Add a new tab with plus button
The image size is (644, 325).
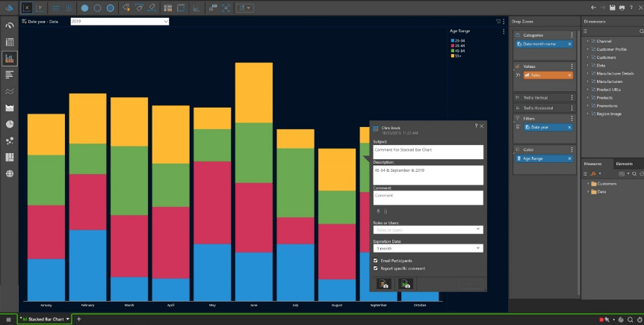tap(79, 319)
